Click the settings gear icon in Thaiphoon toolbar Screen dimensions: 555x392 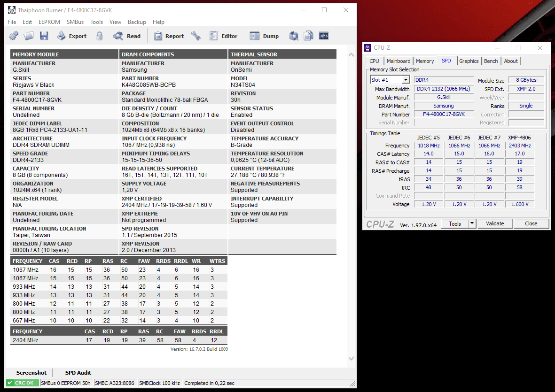click(14, 36)
